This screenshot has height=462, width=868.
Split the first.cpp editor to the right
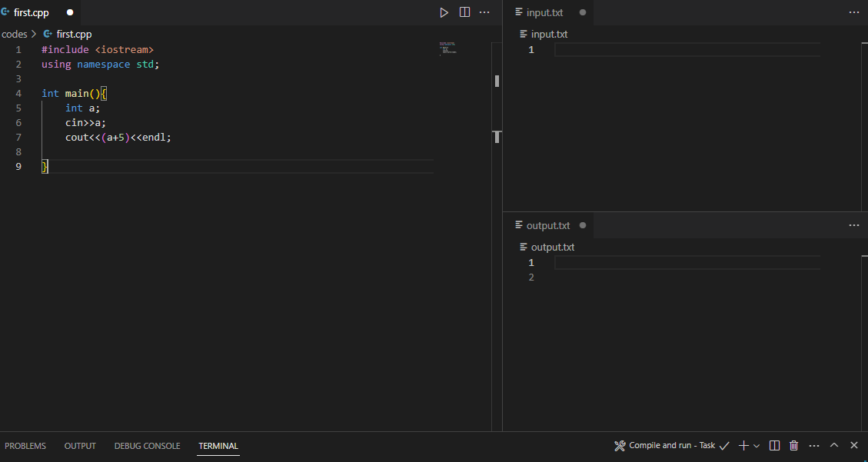point(465,12)
